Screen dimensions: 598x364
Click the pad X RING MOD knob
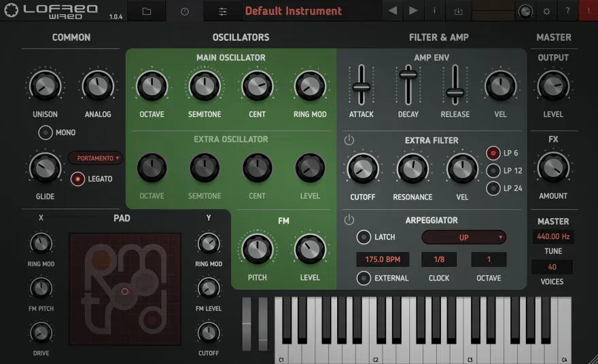coord(41,244)
